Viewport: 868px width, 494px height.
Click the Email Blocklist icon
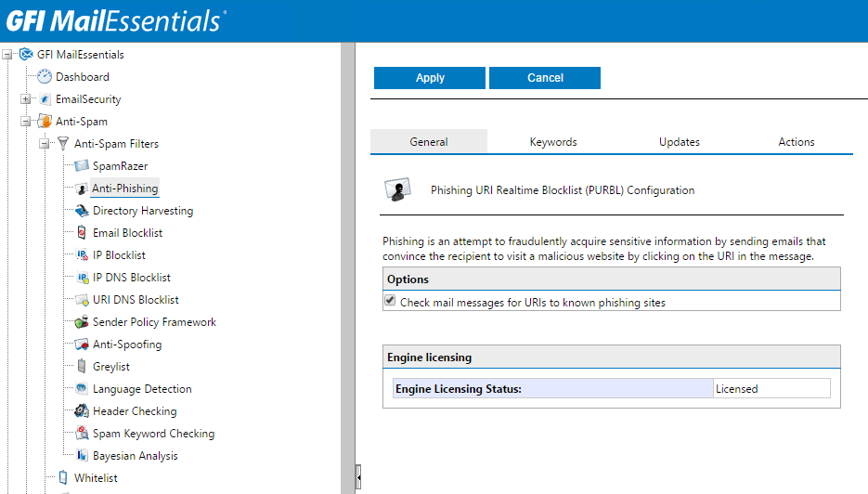click(x=82, y=232)
